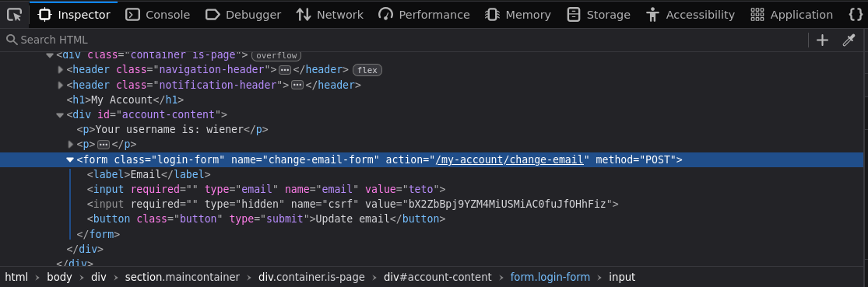This screenshot has height=287, width=868.
Task: Click the create new node plus icon
Action: [x=823, y=40]
